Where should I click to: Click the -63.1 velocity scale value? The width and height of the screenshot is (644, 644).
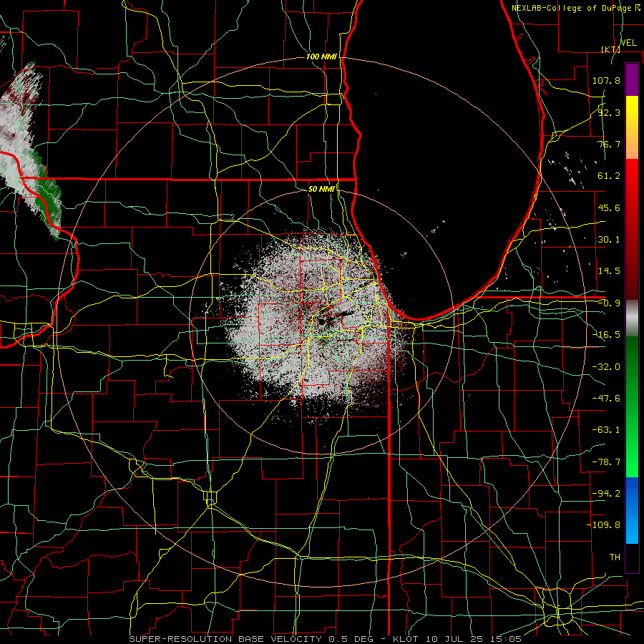pos(606,430)
